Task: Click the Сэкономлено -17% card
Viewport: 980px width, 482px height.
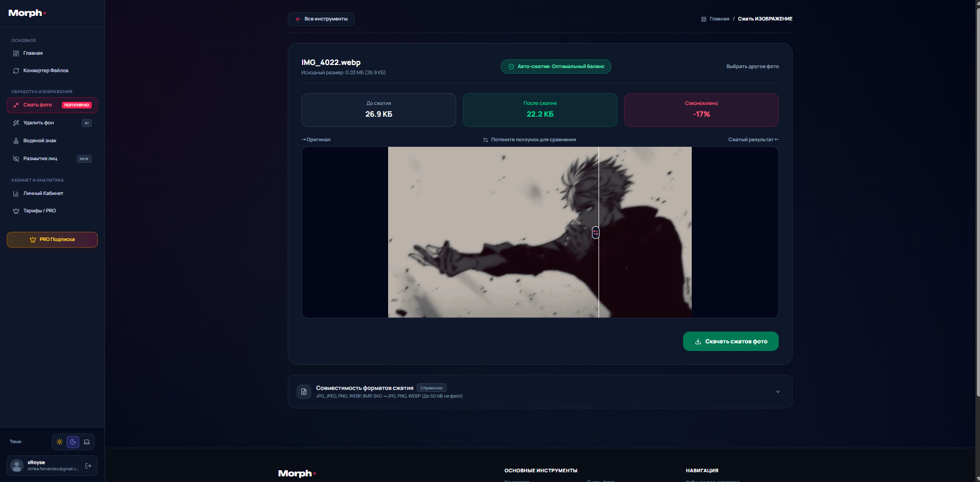Action: pyautogui.click(x=701, y=110)
